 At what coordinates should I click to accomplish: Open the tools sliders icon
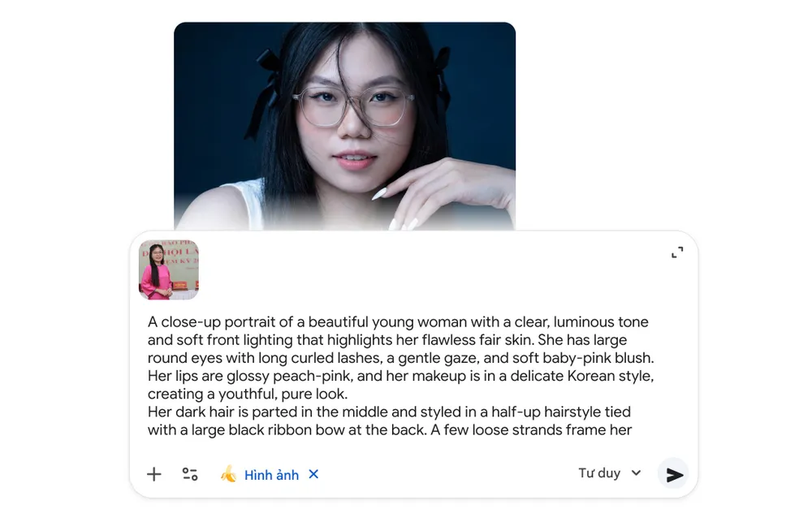190,474
